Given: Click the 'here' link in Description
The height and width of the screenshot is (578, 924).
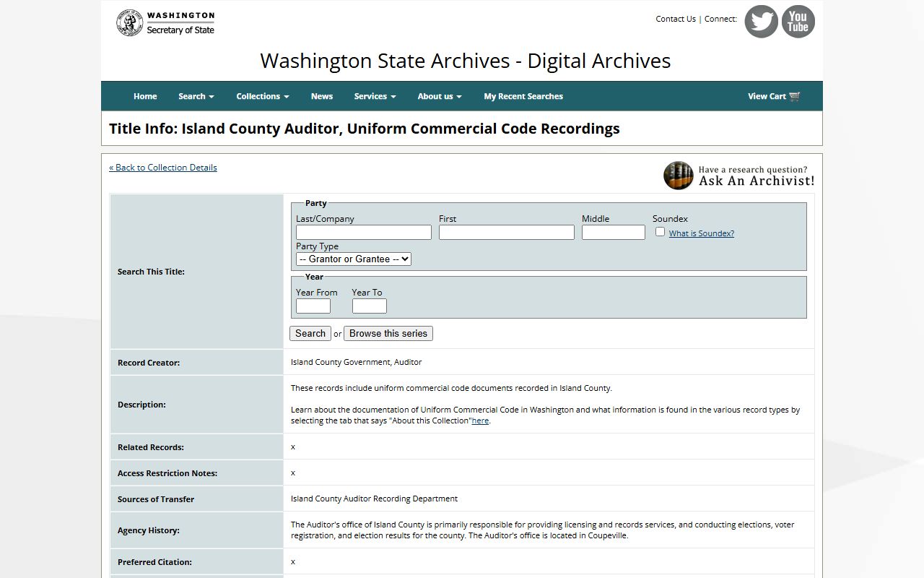Looking at the screenshot, I should point(480,420).
